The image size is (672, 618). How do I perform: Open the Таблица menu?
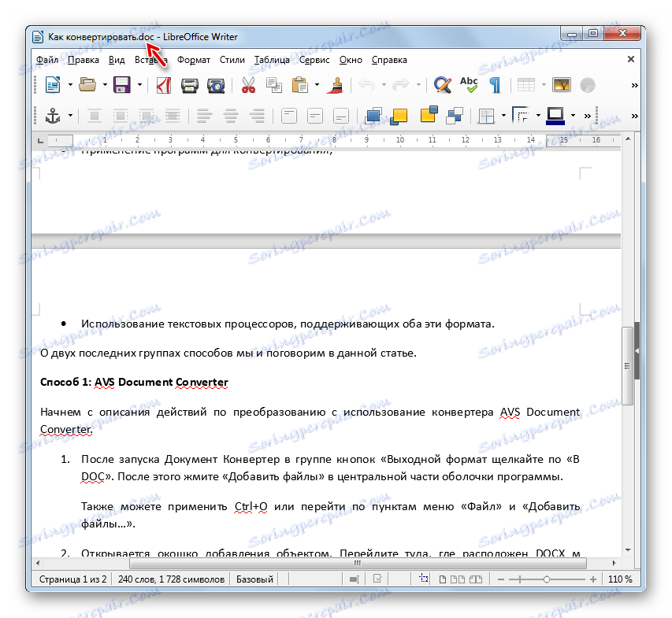point(272,60)
